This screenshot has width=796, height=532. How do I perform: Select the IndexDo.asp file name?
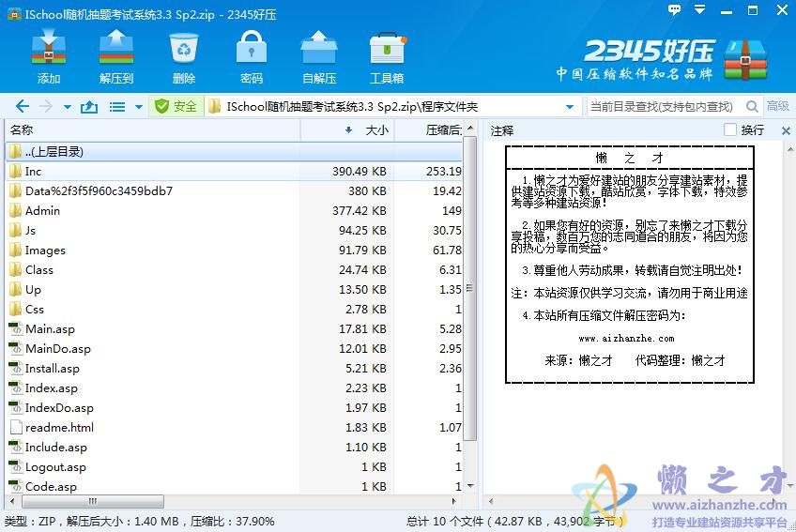coord(59,407)
